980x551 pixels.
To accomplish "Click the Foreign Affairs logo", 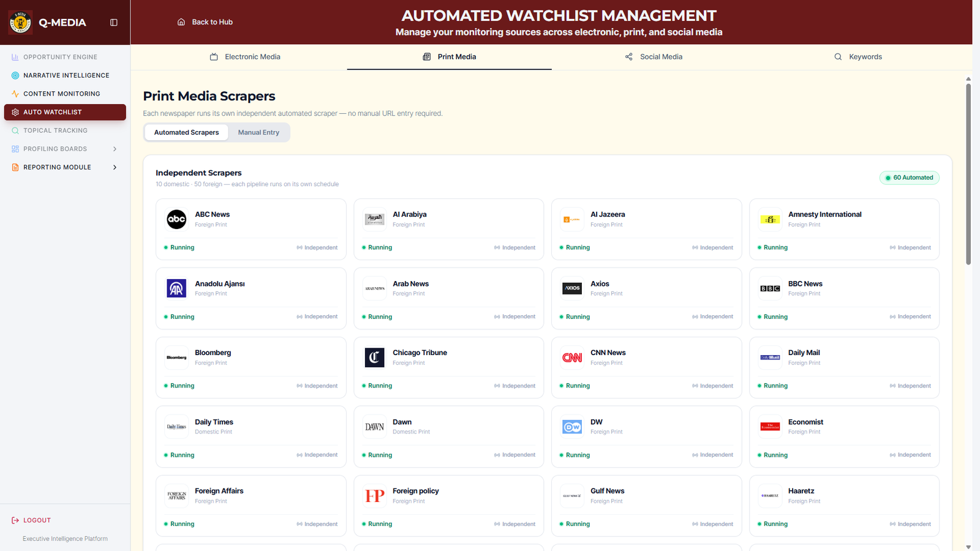I will coord(176,496).
